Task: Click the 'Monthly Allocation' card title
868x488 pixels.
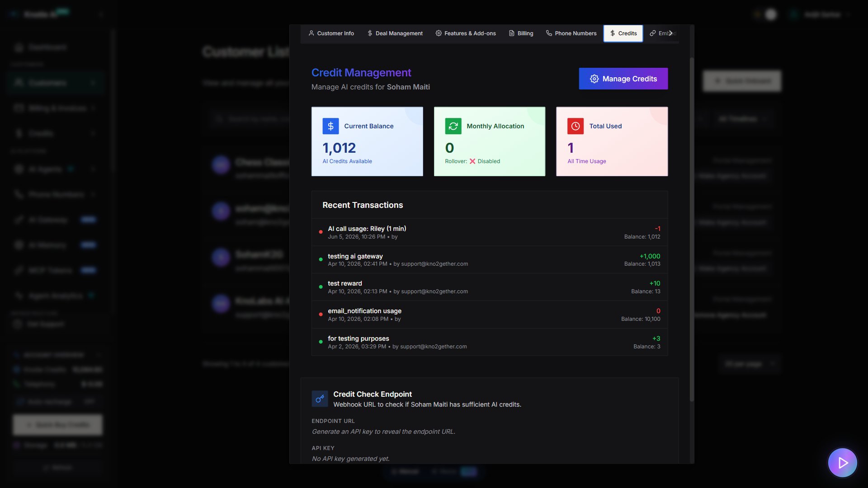Action: coord(495,126)
